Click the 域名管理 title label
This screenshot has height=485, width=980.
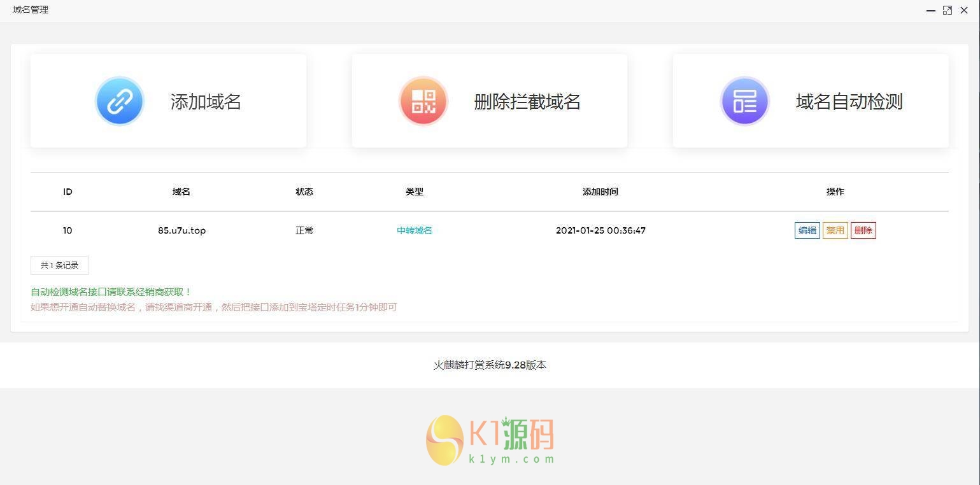(x=30, y=10)
